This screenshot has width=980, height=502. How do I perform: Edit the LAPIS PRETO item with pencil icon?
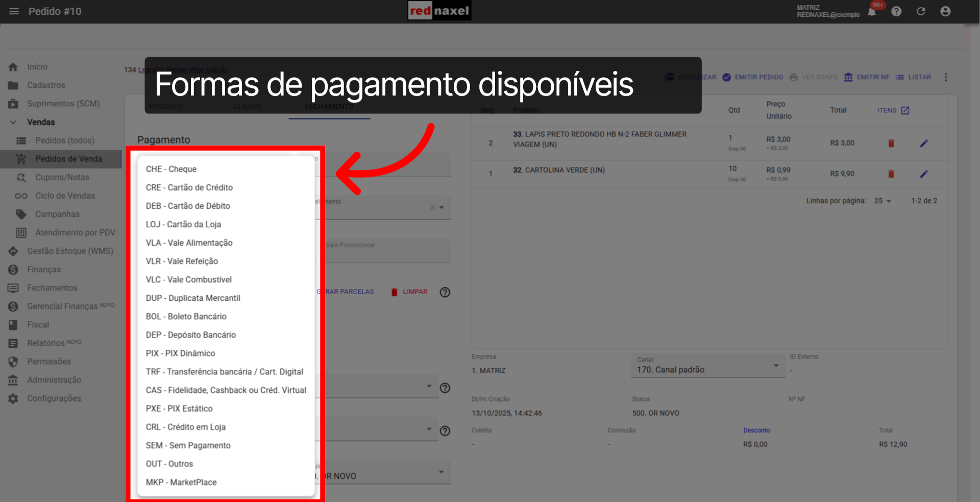(x=924, y=143)
